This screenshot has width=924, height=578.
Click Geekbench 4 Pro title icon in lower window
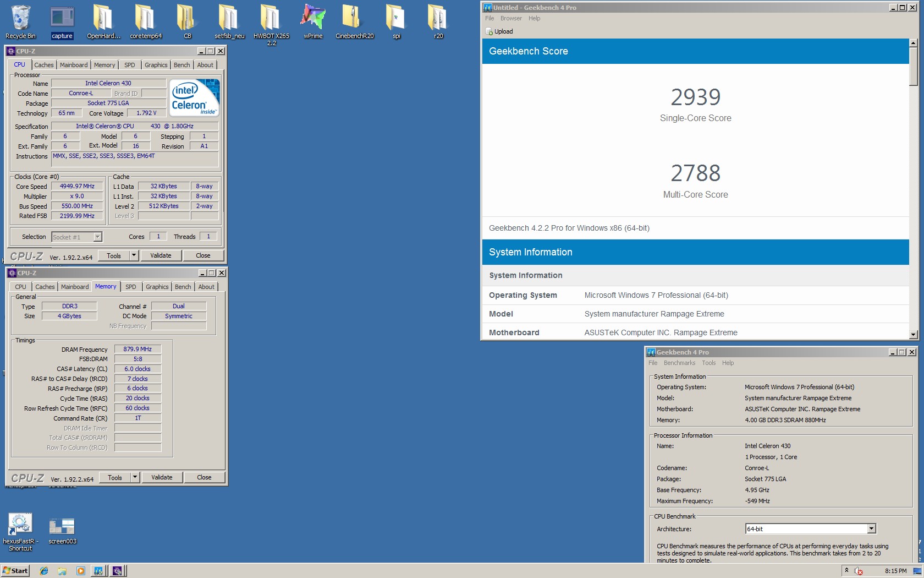[x=651, y=352]
